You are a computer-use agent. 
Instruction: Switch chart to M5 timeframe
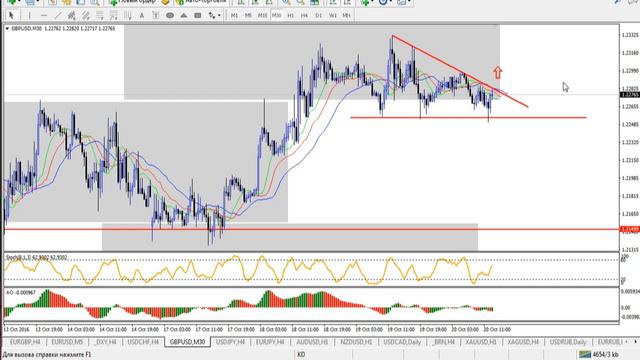248,16
